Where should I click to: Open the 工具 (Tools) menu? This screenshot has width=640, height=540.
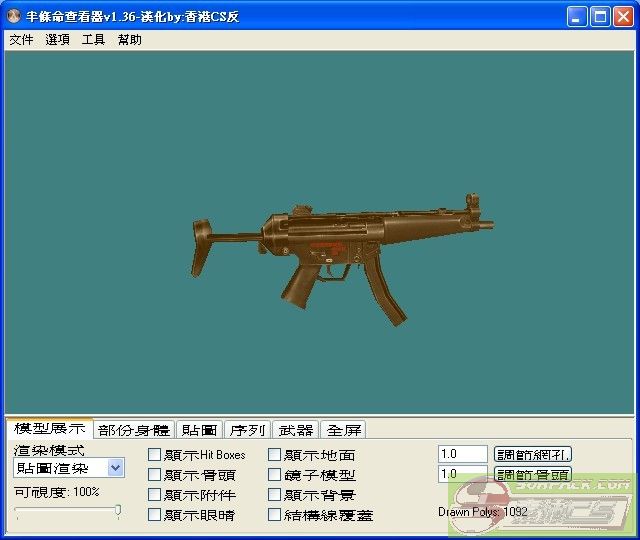tap(93, 40)
